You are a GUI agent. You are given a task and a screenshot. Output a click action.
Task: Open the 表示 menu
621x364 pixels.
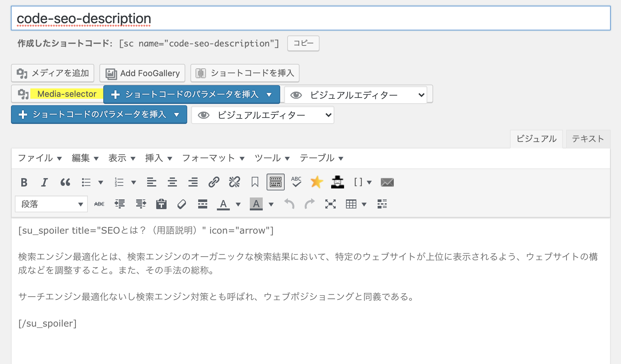point(122,158)
